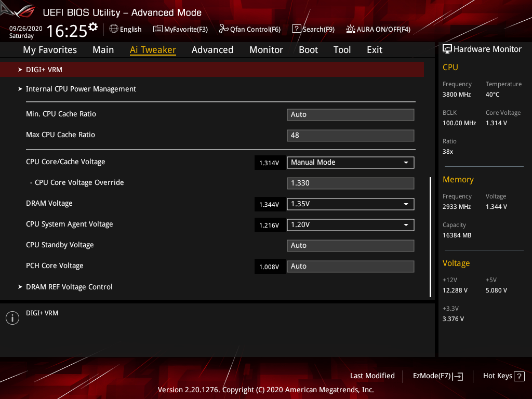This screenshot has height=399, width=532.
Task: Click the Voltage section heading
Action: pos(456,263)
